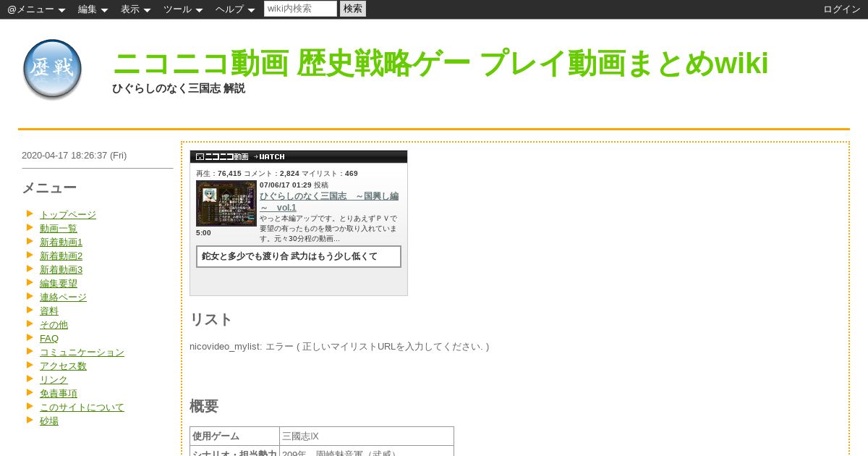The height and width of the screenshot is (456, 868).
Task: Open the 表示 dropdown menu
Action: 135,9
